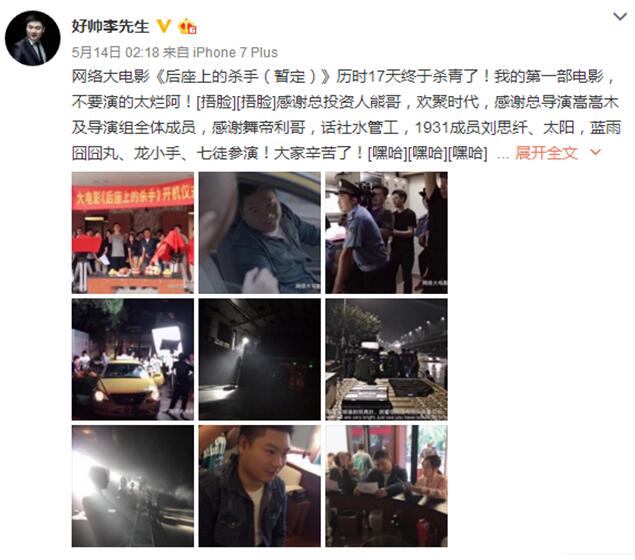Click the yellow V verified badge

[164, 26]
